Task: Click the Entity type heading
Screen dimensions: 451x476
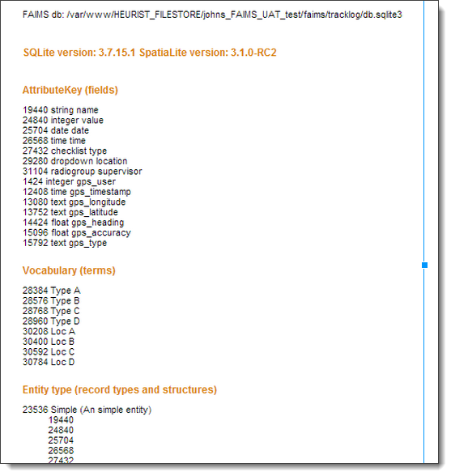Action: (120, 389)
